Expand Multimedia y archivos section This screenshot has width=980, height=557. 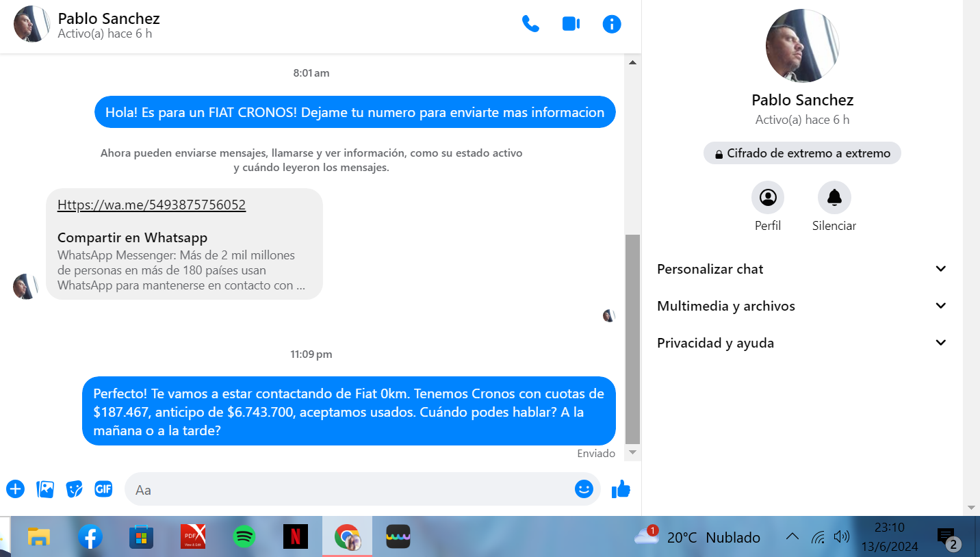coord(801,306)
